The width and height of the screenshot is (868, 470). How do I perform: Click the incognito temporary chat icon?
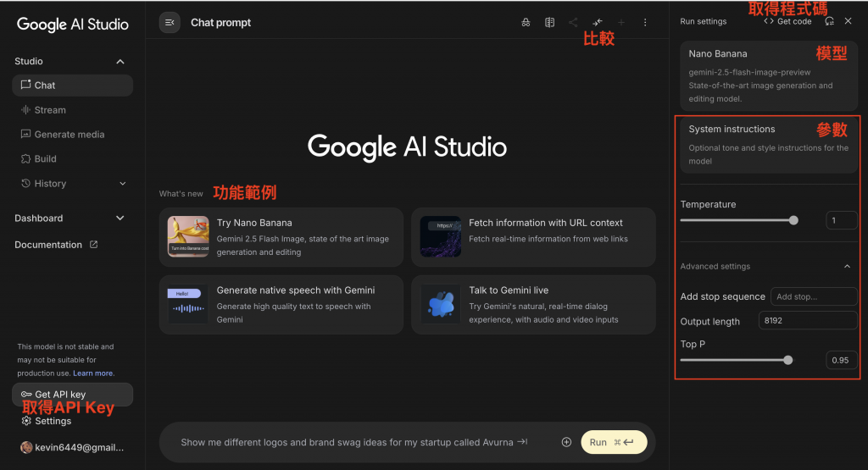click(x=526, y=23)
